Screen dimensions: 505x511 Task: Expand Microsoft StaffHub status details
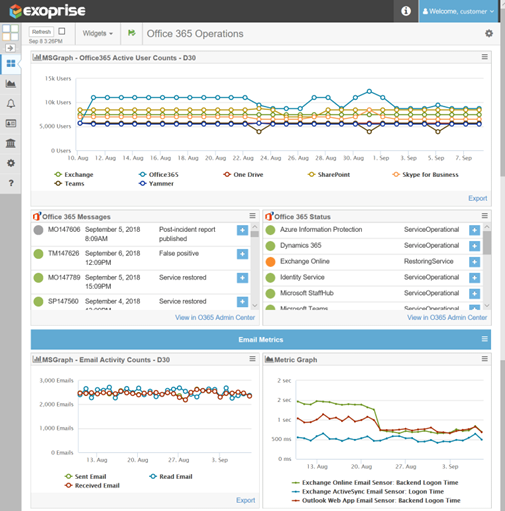(x=474, y=294)
